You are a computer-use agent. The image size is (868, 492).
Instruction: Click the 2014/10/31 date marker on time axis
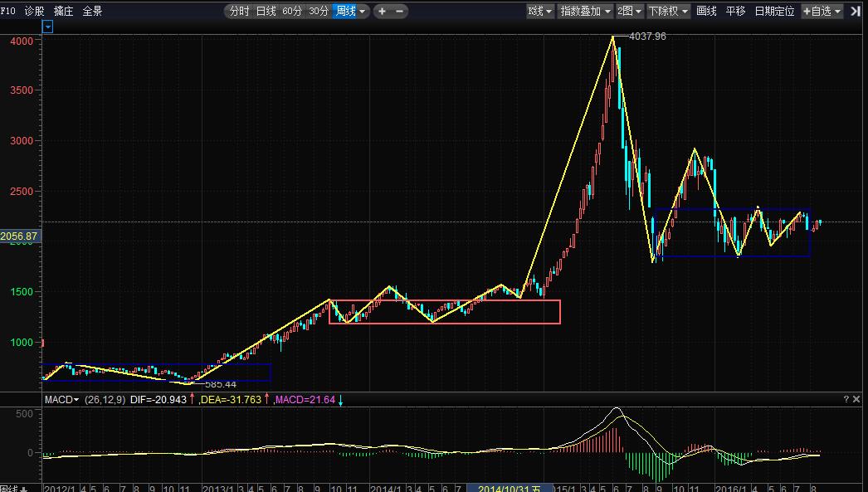tap(510, 489)
